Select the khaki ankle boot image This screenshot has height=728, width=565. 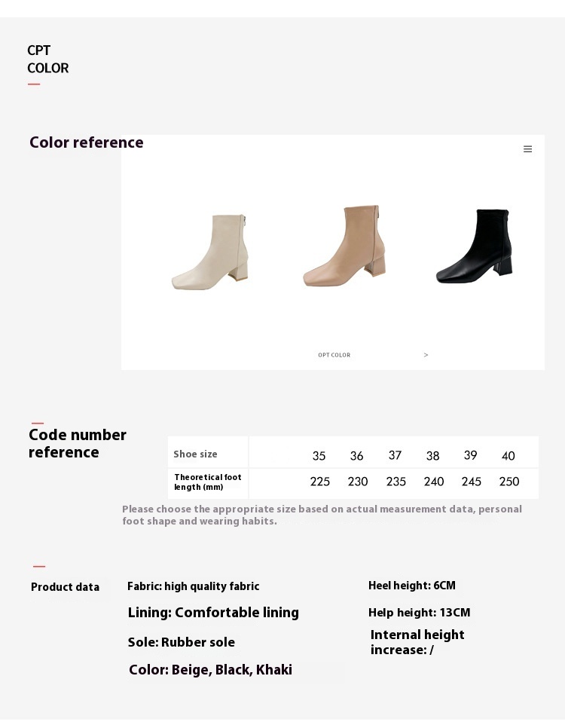[x=344, y=246]
